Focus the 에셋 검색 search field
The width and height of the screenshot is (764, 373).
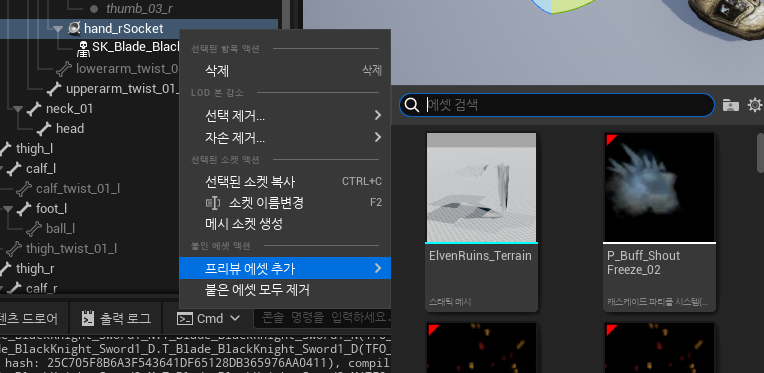coord(557,105)
